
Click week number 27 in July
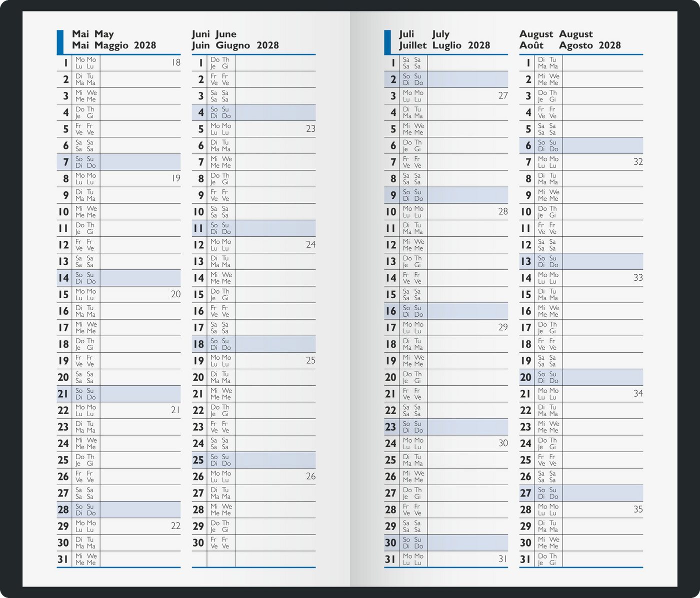(x=503, y=95)
